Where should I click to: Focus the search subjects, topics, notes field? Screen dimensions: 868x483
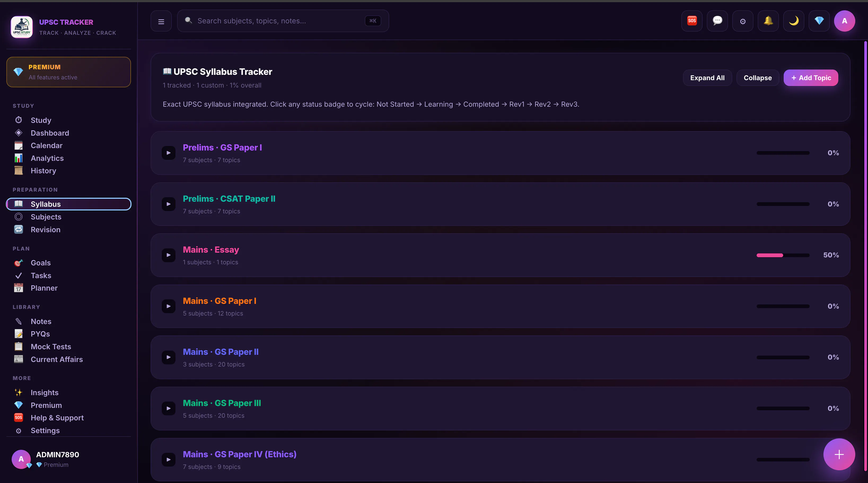tap(283, 21)
